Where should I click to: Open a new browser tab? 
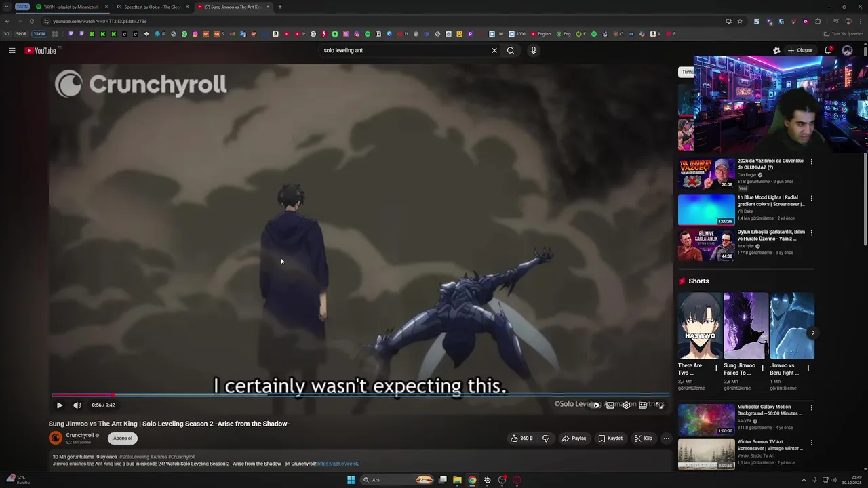click(280, 7)
